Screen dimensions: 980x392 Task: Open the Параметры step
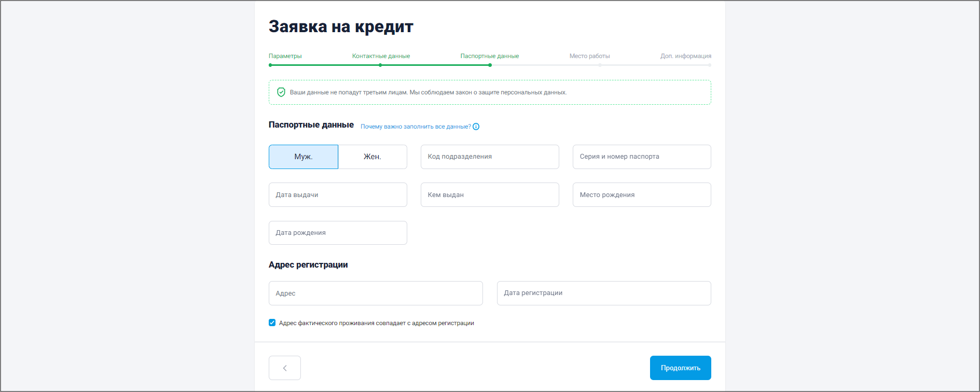click(285, 56)
